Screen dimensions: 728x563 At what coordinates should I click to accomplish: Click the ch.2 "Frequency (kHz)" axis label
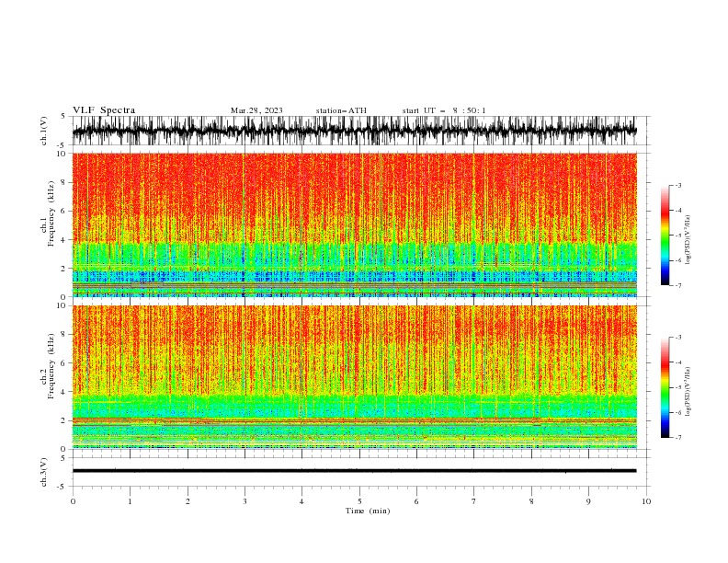click(51, 366)
